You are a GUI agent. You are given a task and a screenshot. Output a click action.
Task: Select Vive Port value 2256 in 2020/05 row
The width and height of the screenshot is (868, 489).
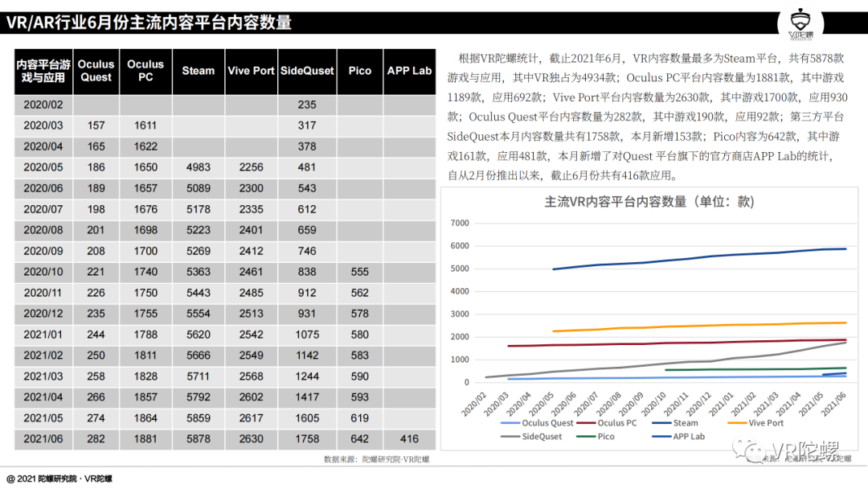coord(252,167)
